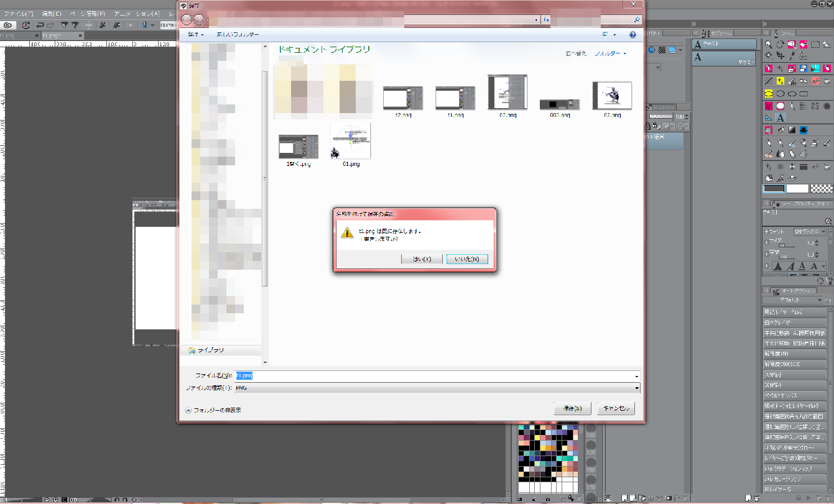The image size is (834, 504).
Task: Select the yellow-highlighted ellipse tool icon
Action: pyautogui.click(x=769, y=94)
